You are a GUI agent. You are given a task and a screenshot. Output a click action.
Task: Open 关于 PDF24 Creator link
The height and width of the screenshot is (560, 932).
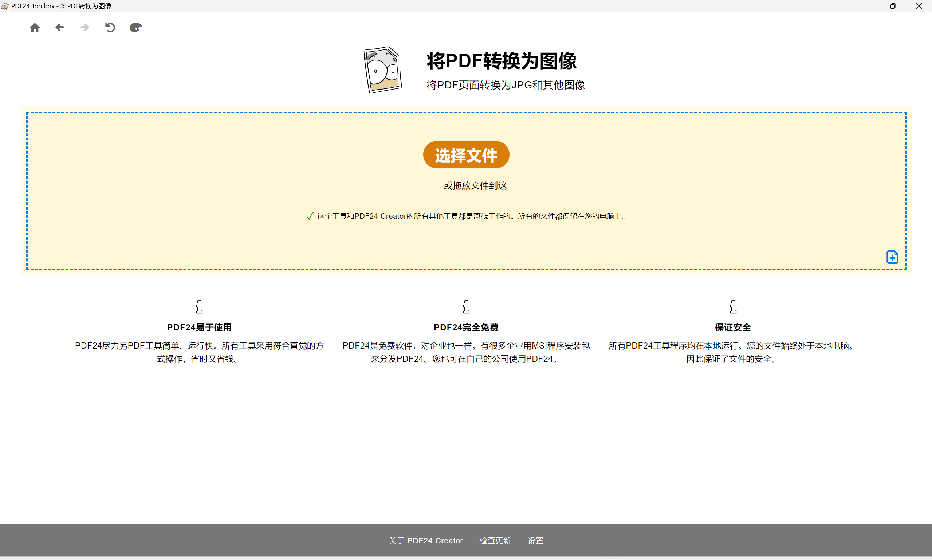(x=426, y=540)
